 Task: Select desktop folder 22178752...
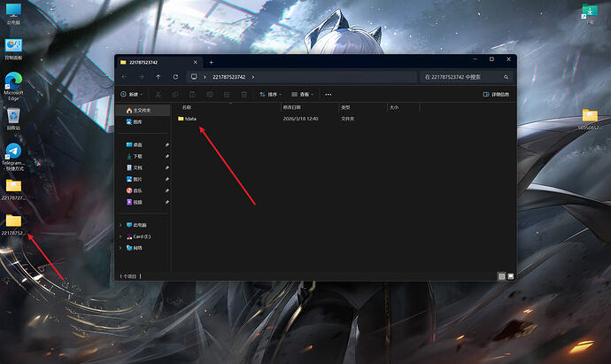click(13, 225)
